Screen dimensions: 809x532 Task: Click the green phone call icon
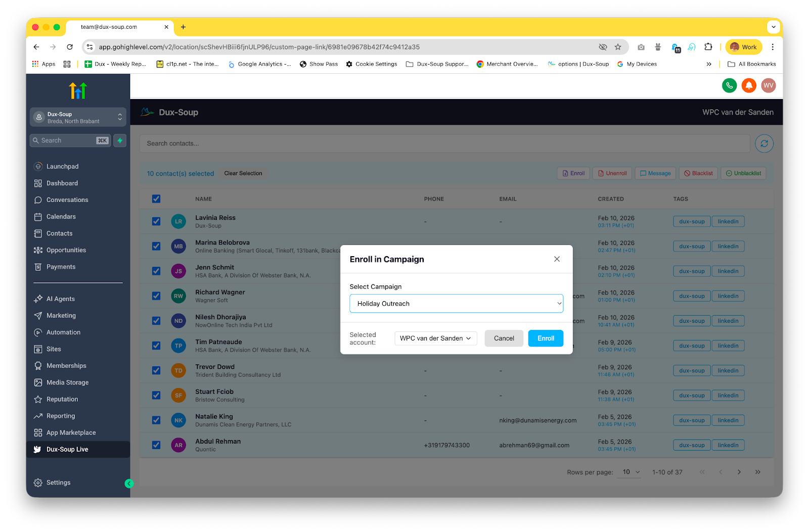point(729,85)
